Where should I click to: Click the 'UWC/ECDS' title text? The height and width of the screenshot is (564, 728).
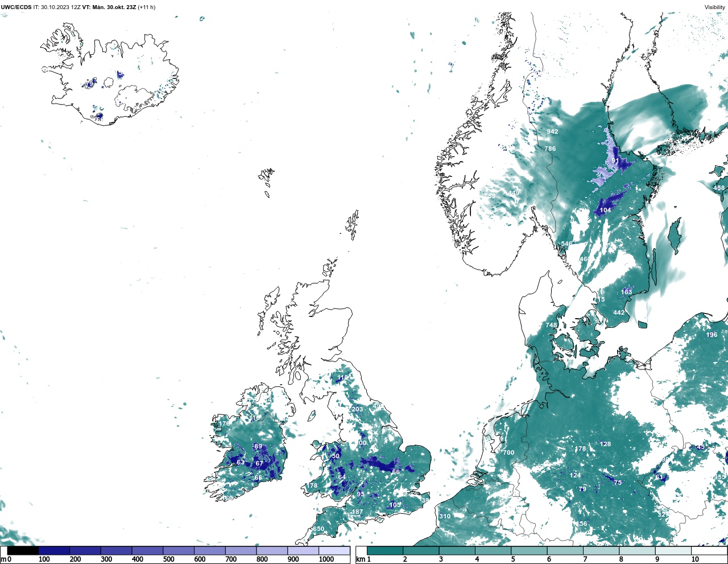(x=16, y=7)
